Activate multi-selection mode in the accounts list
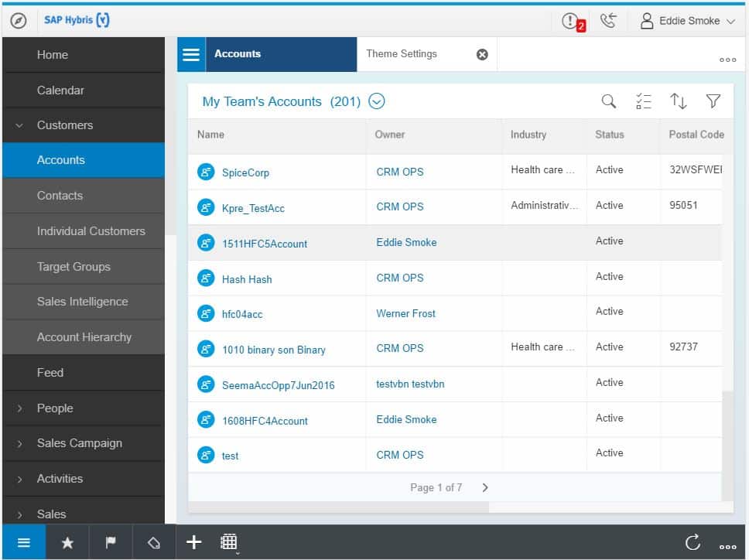 pyautogui.click(x=644, y=101)
